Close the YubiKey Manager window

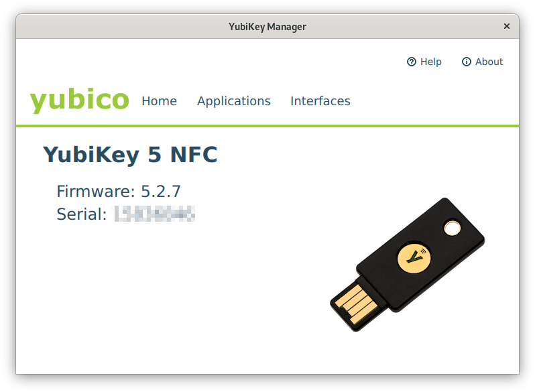(x=507, y=27)
